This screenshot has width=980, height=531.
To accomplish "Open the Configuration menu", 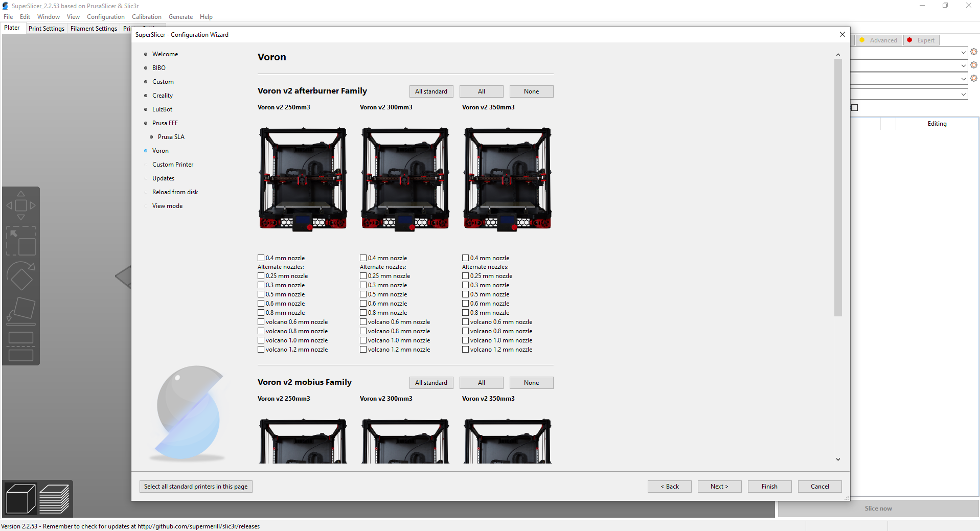I will pos(106,17).
